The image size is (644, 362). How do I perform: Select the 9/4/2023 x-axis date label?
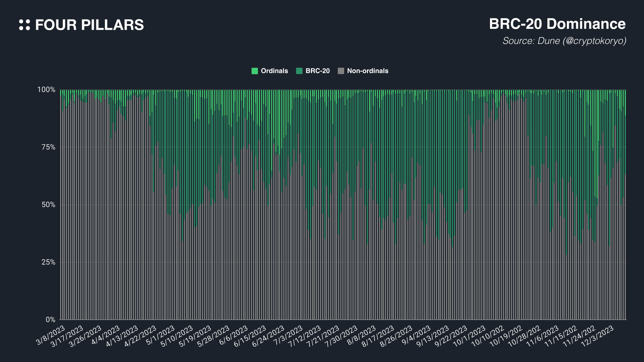click(x=417, y=335)
